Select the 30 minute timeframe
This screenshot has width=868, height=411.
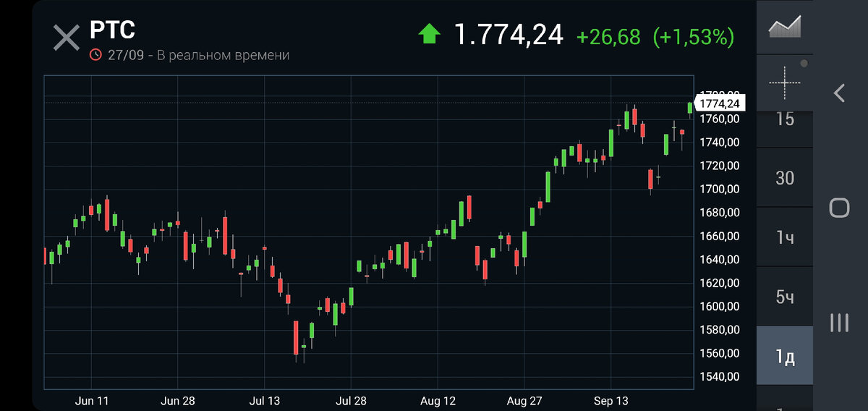(x=785, y=178)
